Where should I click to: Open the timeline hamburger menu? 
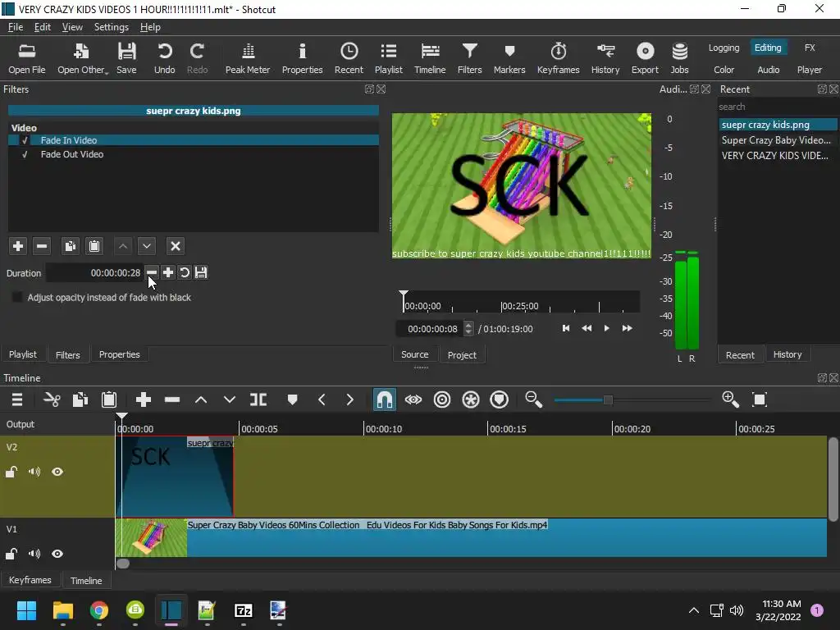point(17,399)
